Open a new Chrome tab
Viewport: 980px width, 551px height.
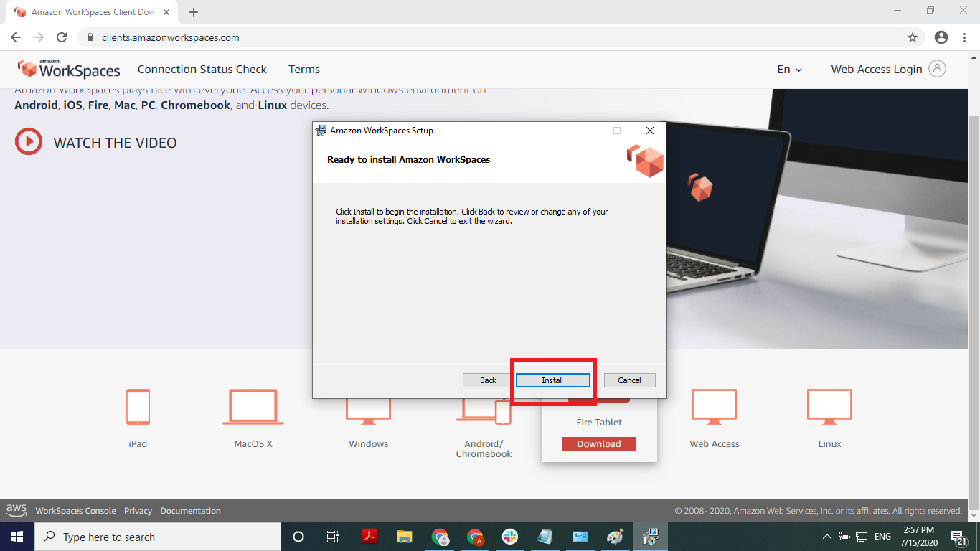coord(194,12)
